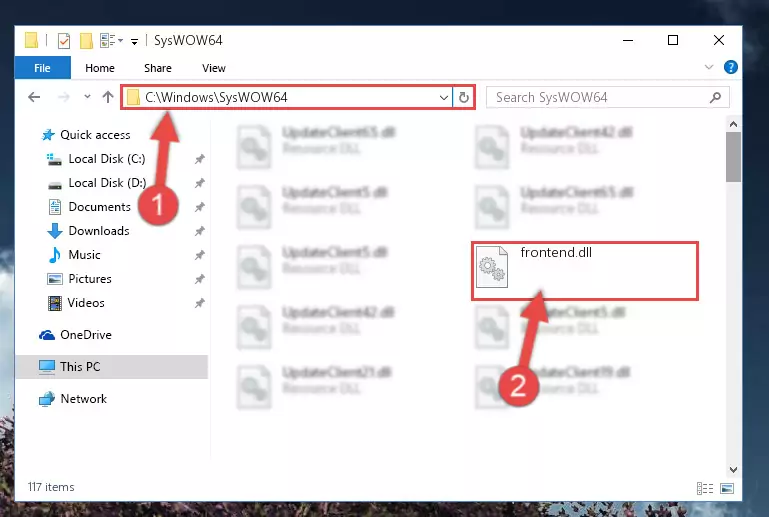
Task: Click the pin icon beside Local Disk (C:)
Action: [x=200, y=159]
